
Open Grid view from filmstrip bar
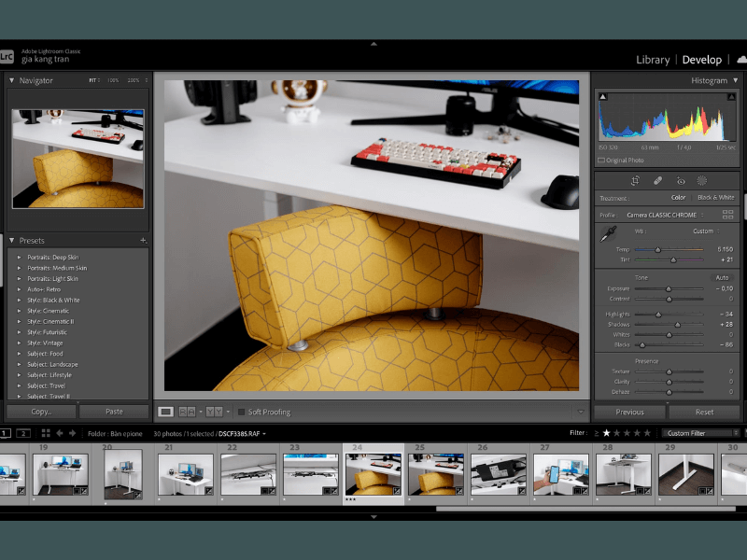click(x=44, y=433)
